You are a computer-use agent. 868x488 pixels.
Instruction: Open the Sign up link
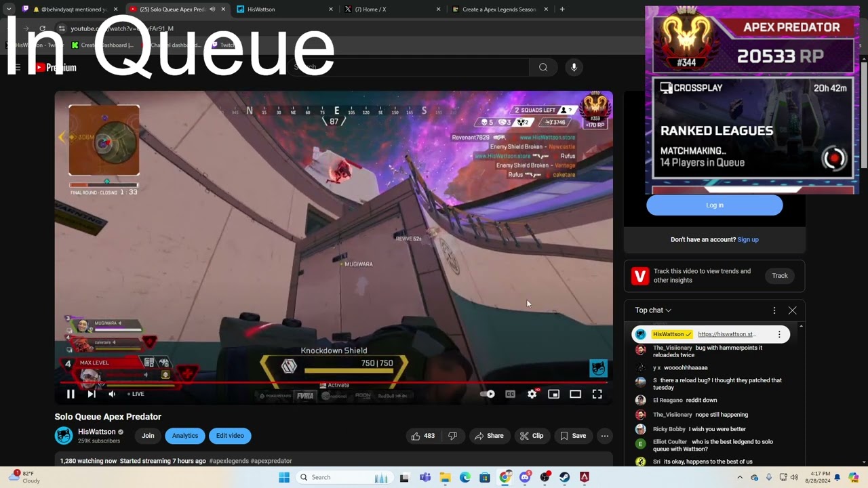click(x=748, y=239)
